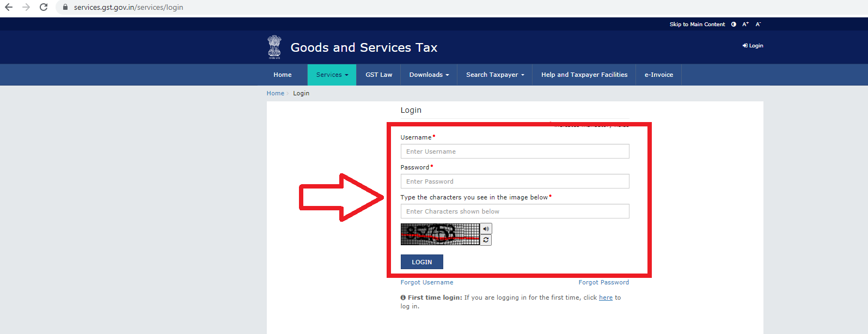The width and height of the screenshot is (868, 334).
Task: Click Home breadcrumb link
Action: (x=276, y=93)
